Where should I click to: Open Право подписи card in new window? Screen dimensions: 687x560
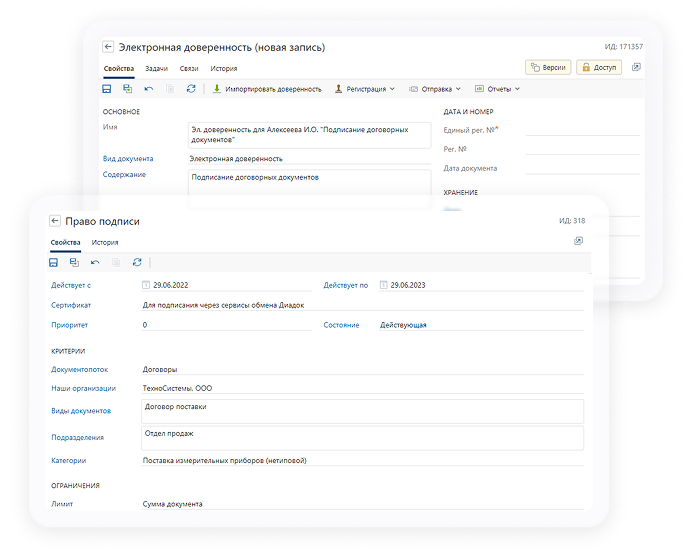coord(578,242)
